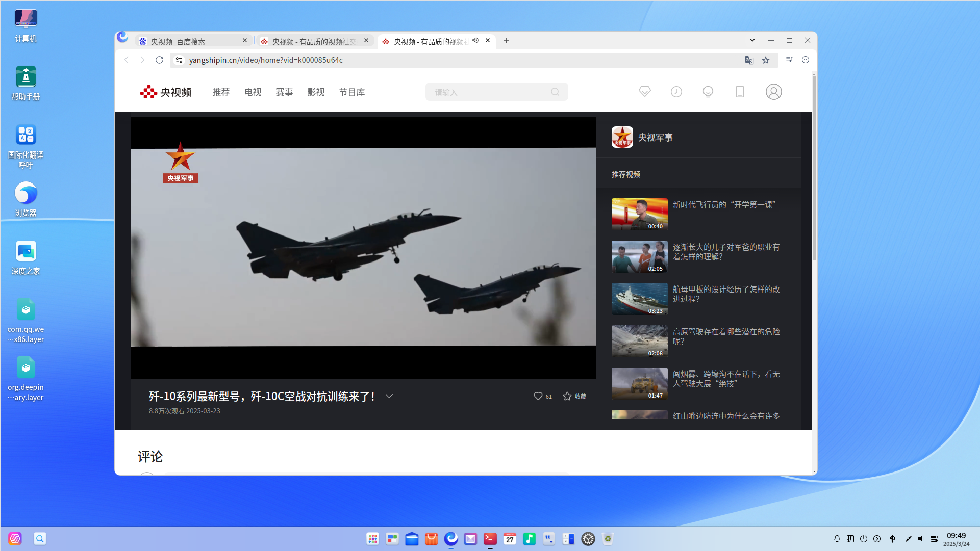Open video 新时代飞行员的"开学第一课"
This screenshot has height=551, width=980.
click(x=724, y=205)
